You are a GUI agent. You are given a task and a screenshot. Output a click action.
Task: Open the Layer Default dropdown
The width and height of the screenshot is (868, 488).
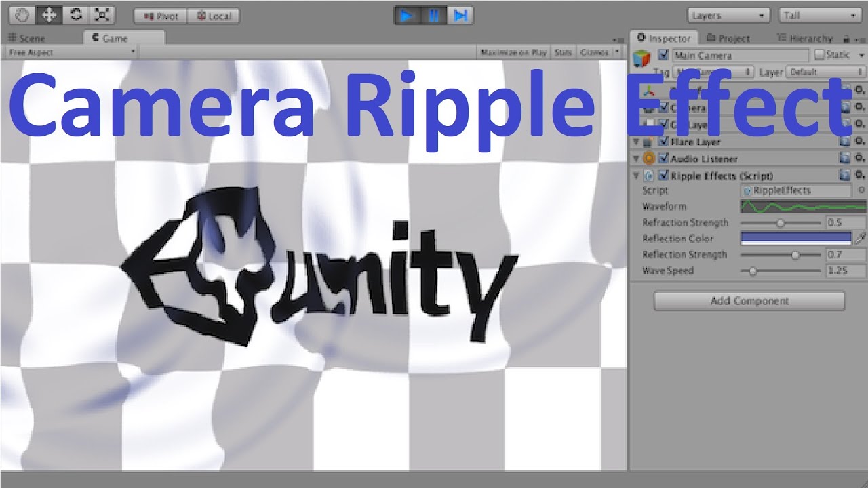827,72
